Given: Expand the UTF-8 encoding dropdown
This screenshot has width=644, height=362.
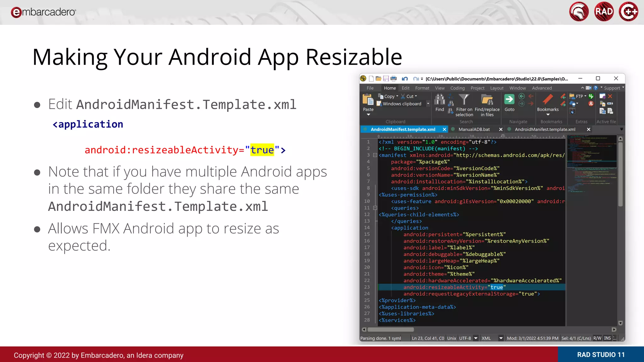Looking at the screenshot, I should 476,338.
